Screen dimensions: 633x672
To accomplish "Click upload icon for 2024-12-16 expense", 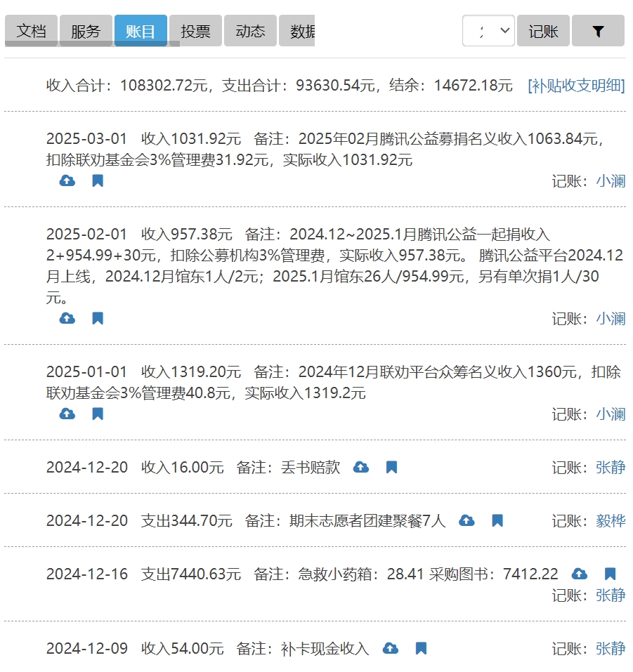I will (x=580, y=574).
